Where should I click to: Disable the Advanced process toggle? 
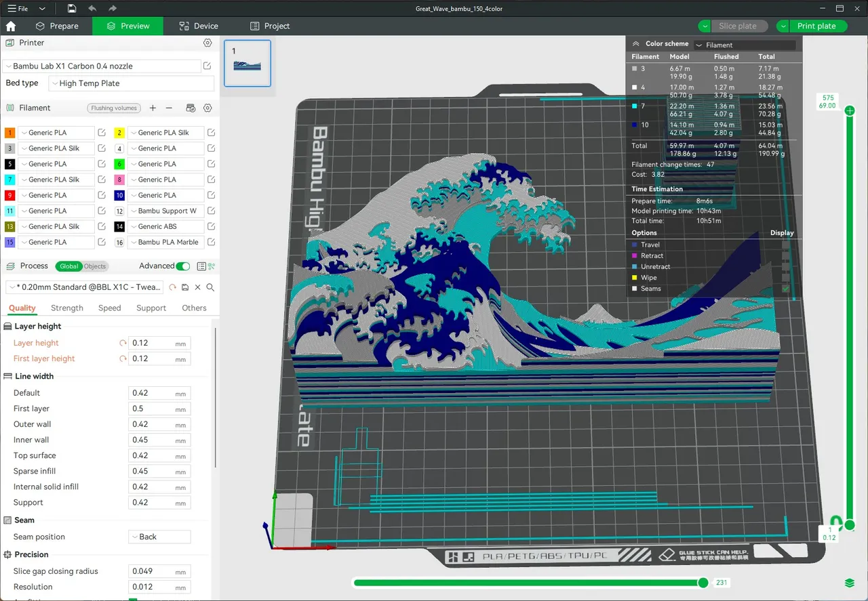point(183,266)
